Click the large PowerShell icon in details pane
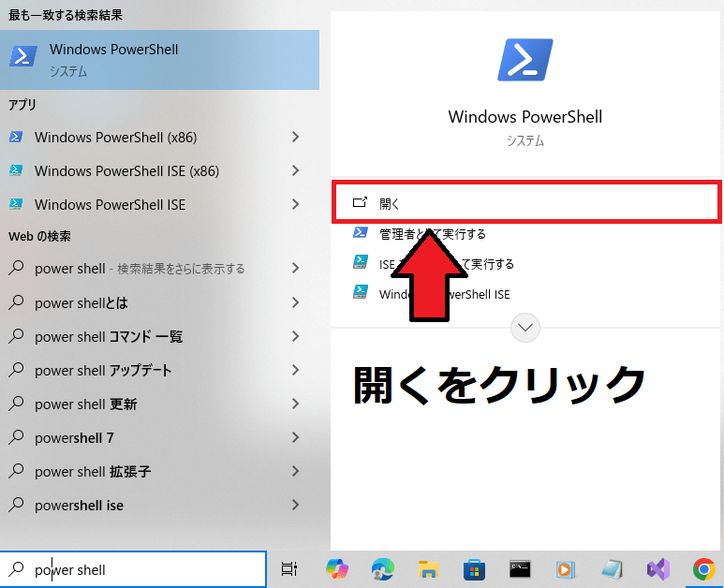 tap(525, 58)
